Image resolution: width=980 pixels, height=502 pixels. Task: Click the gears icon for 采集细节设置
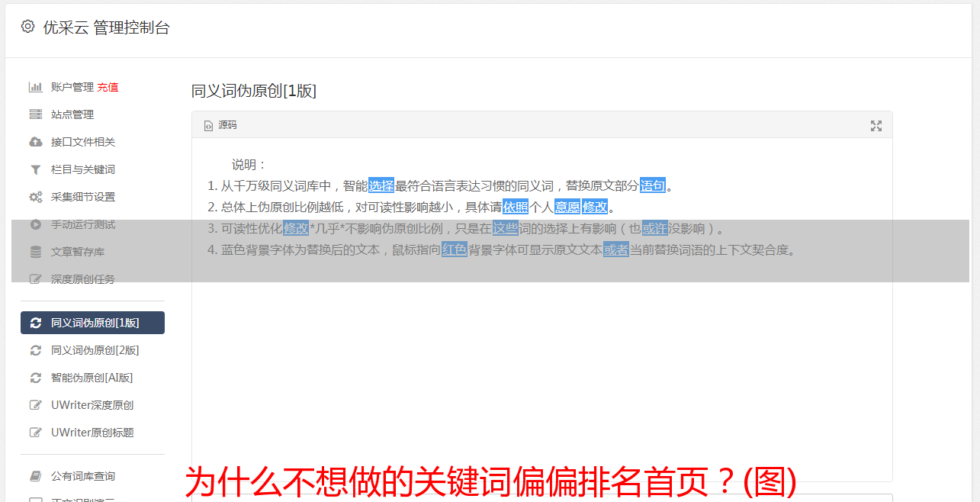pyautogui.click(x=35, y=197)
